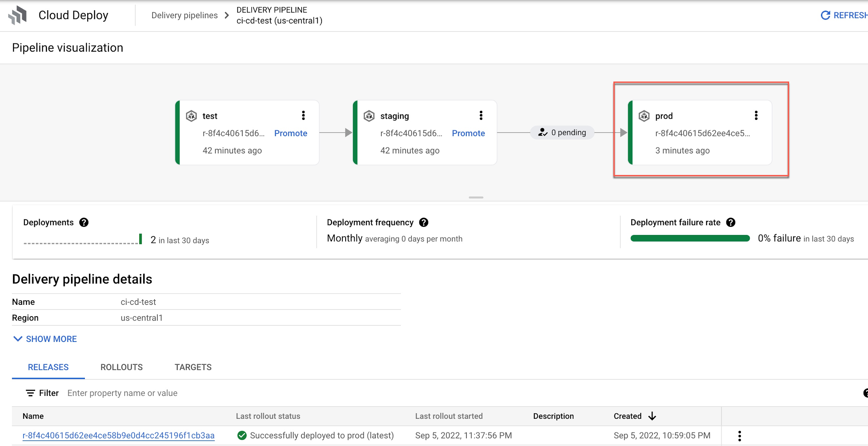Click the Last rollout started column header

pyautogui.click(x=449, y=416)
